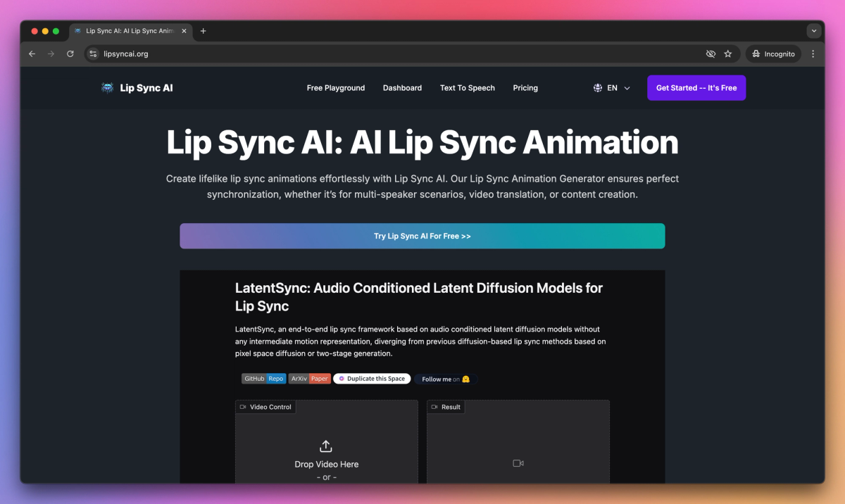Click the main page title heading
The image size is (845, 504).
[423, 142]
